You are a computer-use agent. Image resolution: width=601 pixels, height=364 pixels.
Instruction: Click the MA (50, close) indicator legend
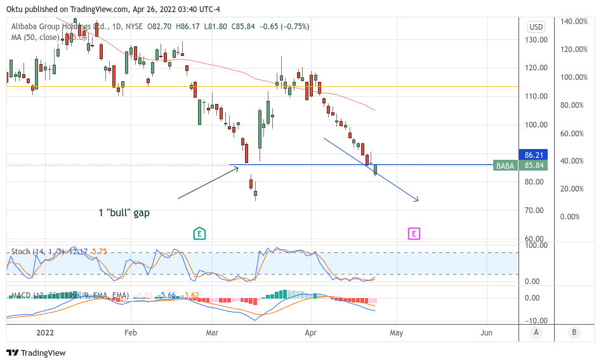click(x=36, y=37)
